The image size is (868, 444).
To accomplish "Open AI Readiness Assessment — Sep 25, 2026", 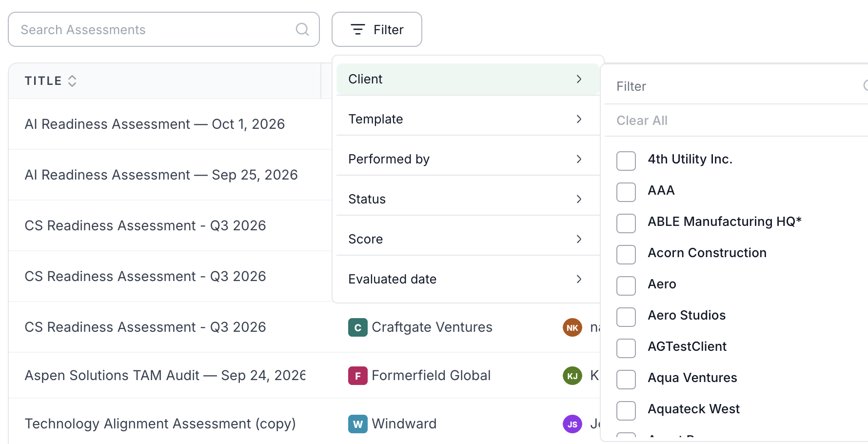I will click(161, 175).
